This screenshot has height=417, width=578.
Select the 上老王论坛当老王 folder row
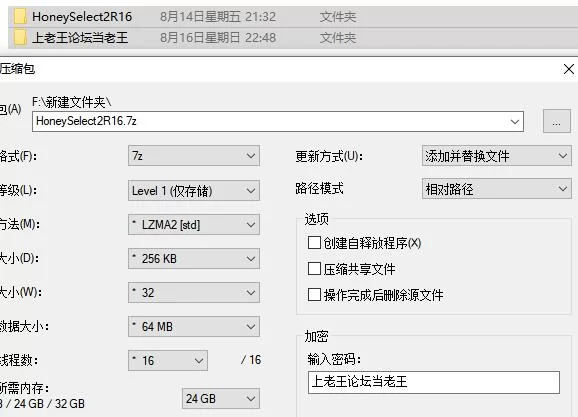click(x=293, y=38)
